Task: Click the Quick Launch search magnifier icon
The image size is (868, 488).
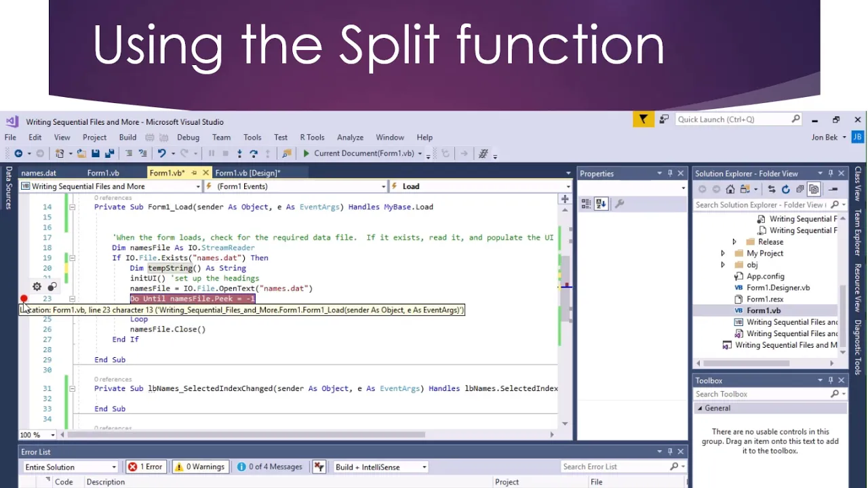Action: tap(796, 119)
